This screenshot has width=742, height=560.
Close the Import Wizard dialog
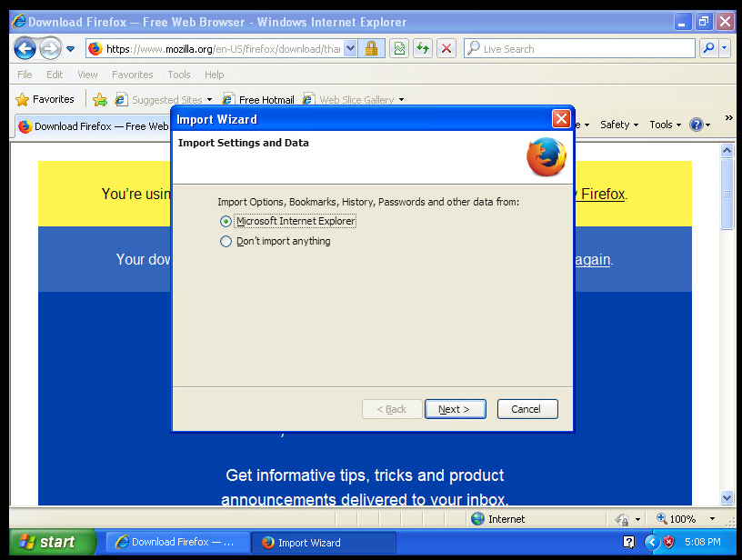click(561, 119)
